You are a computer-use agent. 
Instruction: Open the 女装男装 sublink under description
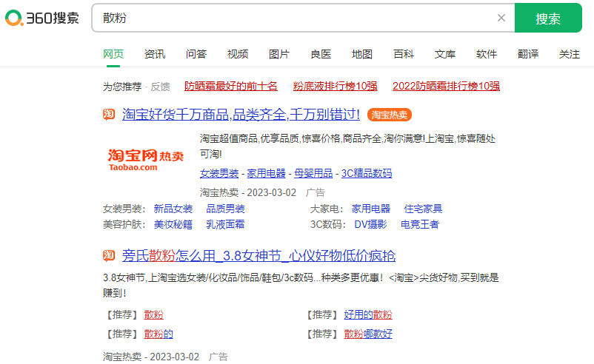[x=219, y=173]
